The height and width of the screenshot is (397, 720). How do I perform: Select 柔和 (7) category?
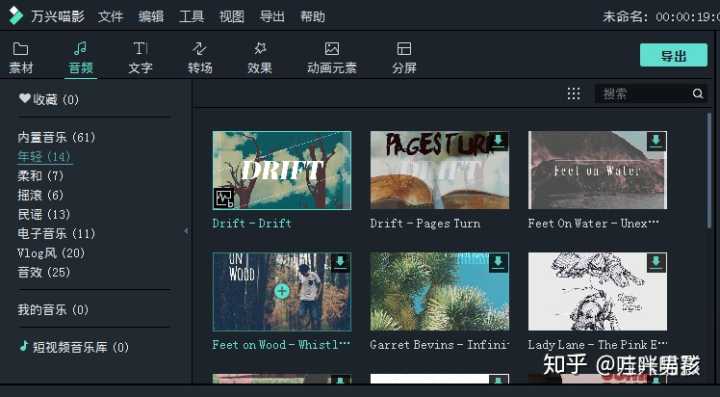click(40, 176)
